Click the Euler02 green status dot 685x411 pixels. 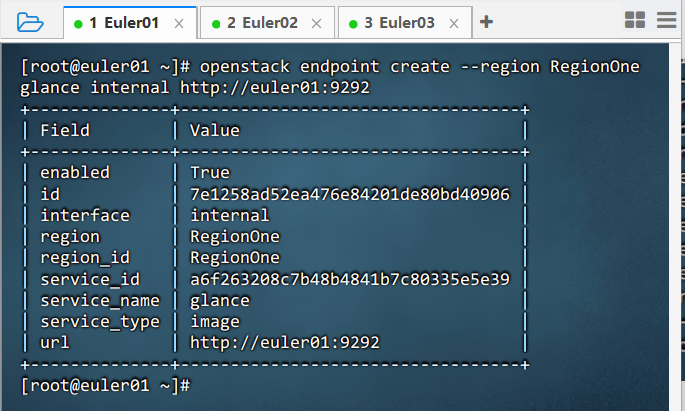pos(216,24)
